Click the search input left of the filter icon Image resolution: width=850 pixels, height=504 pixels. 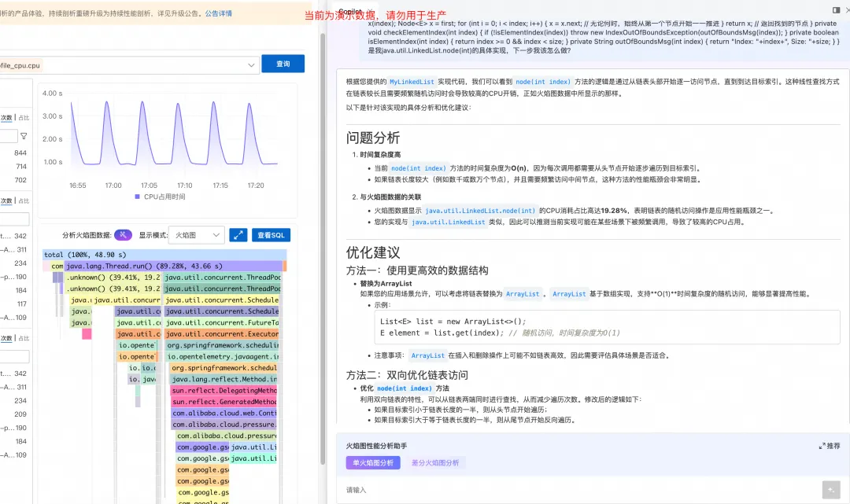9,136
